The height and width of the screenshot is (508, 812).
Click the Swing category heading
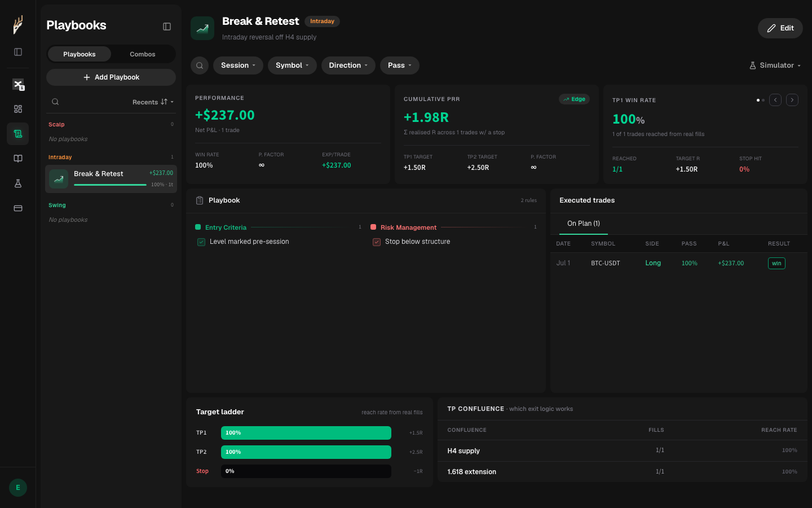tap(57, 205)
